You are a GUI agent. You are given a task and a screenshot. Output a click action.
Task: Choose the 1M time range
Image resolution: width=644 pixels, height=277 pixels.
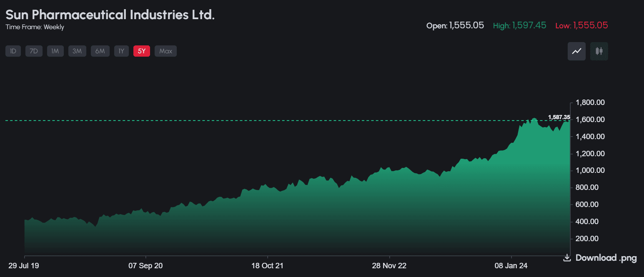(55, 51)
